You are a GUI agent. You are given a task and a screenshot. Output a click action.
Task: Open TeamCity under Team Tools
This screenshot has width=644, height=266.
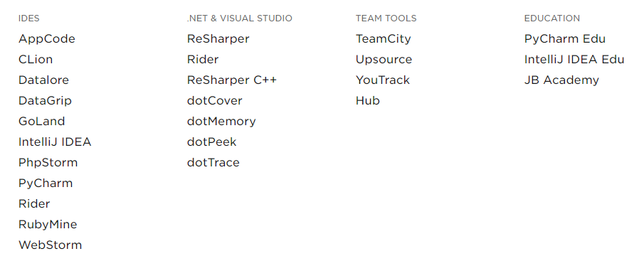(383, 39)
